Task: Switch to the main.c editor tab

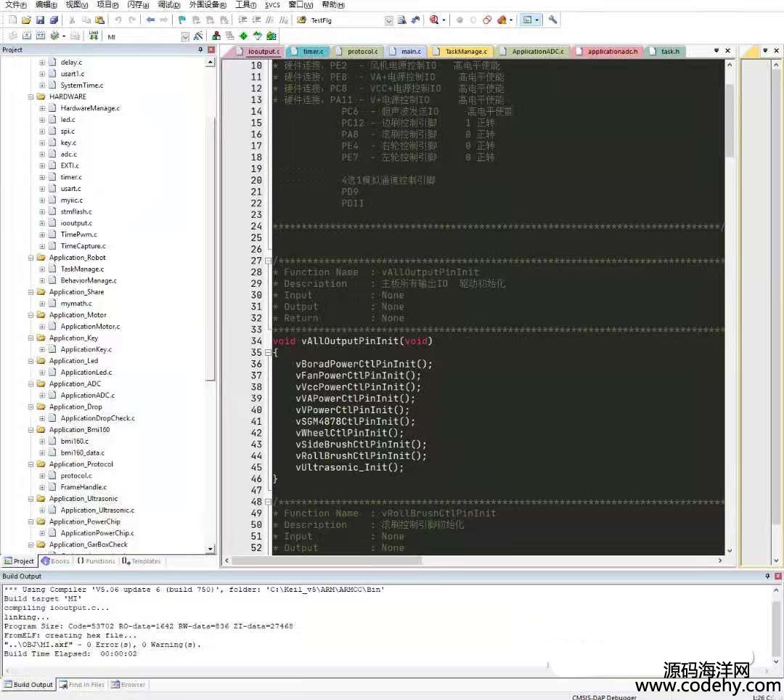Action: click(407, 51)
